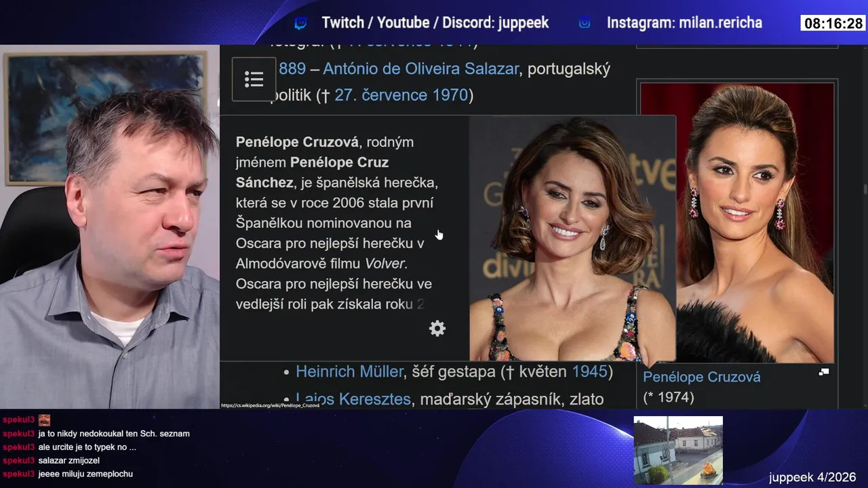This screenshot has height=488, width=868.
Task: Click the '(* 1974)' caption text
Action: click(669, 397)
